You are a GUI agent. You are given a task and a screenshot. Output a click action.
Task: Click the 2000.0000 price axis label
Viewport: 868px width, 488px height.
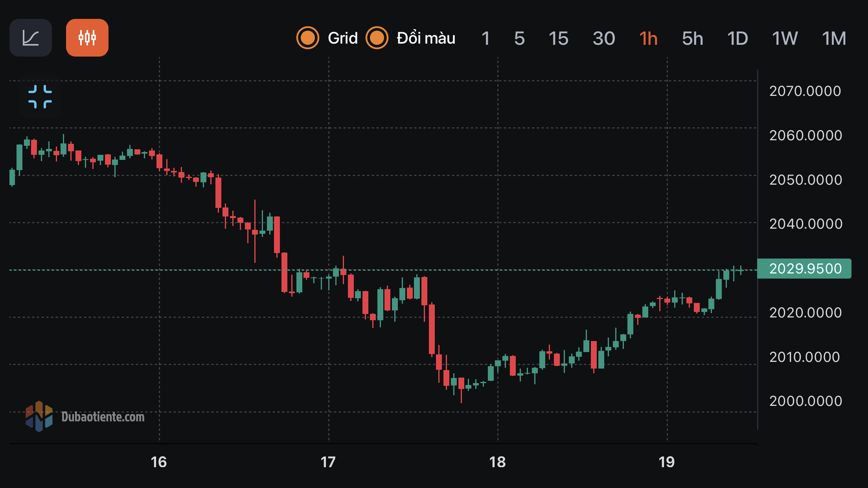pos(805,401)
